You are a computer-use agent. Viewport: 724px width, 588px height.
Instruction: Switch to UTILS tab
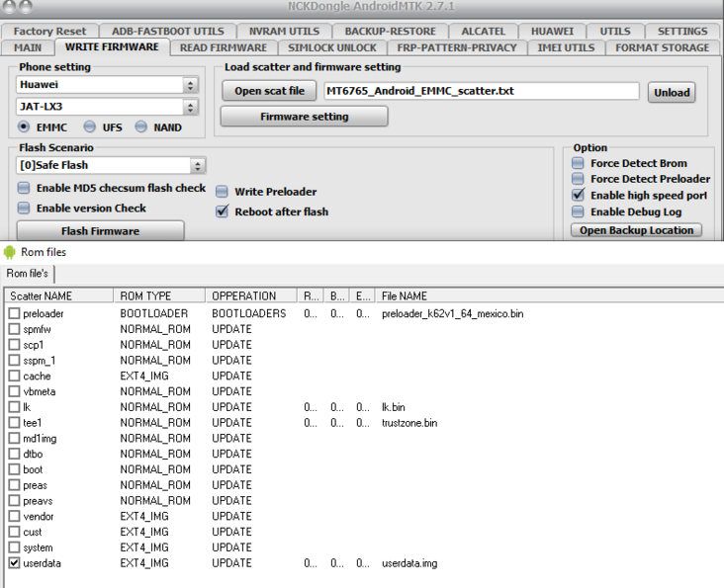tap(615, 32)
